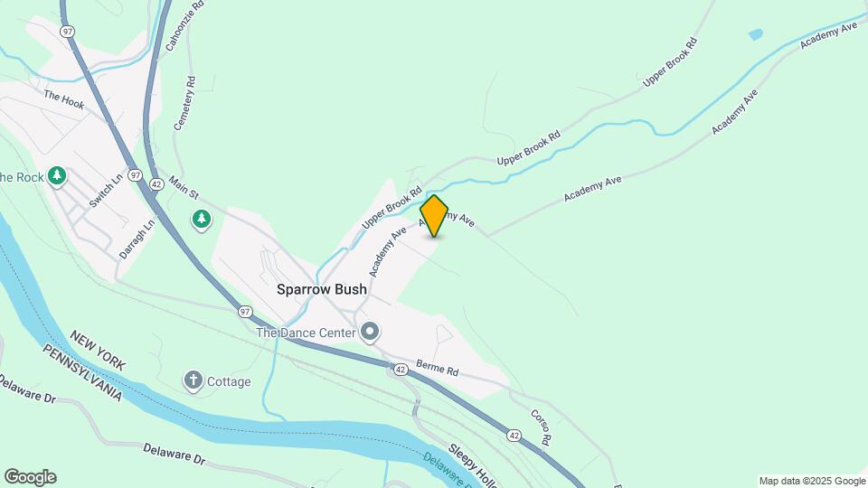
Task: Click the Cemetery Rd street label
Action: tap(184, 103)
